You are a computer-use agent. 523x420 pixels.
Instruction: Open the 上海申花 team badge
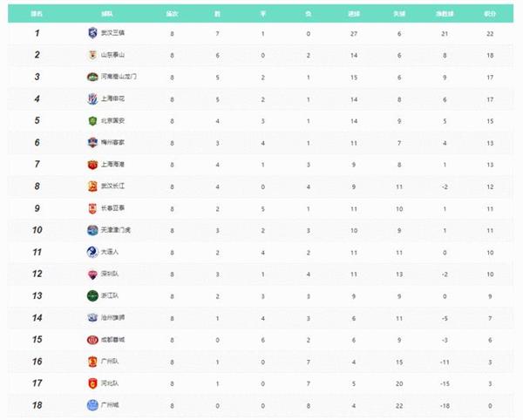coord(92,99)
